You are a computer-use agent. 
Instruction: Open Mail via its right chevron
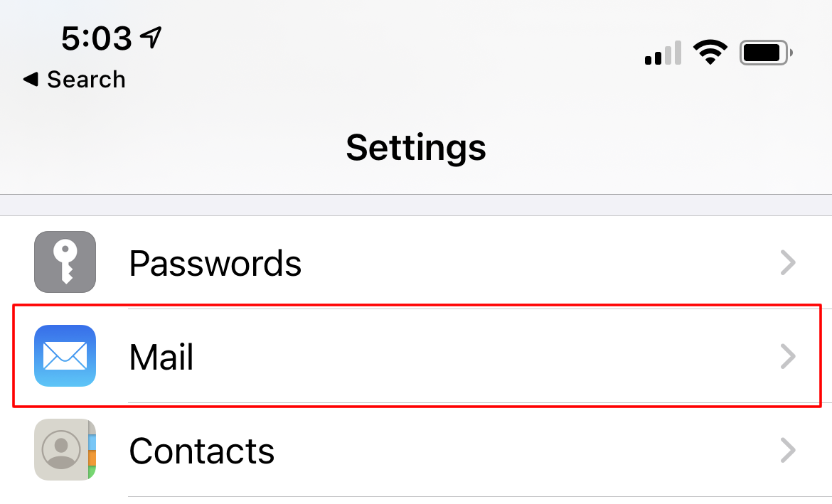coord(788,357)
